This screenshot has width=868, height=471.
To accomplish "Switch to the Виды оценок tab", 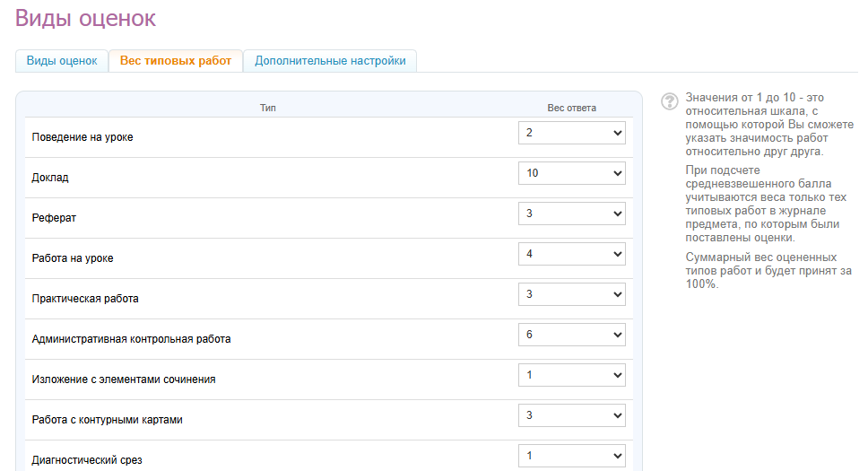I will coord(62,61).
